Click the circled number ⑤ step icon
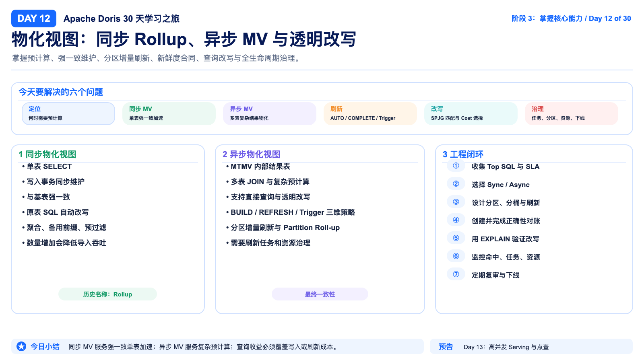 [x=456, y=238]
